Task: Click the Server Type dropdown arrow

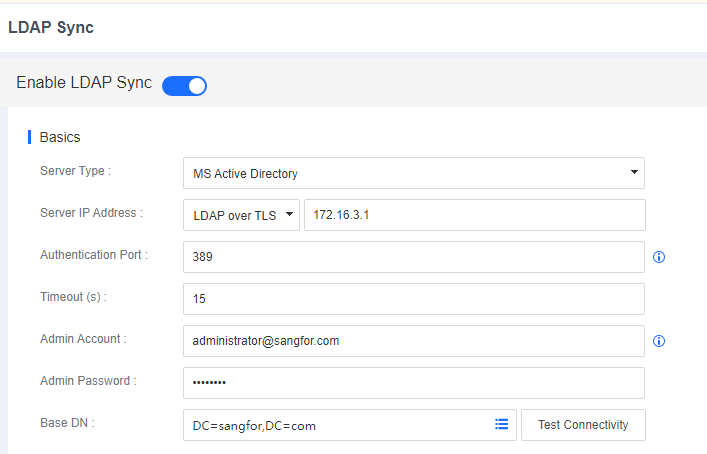Action: pyautogui.click(x=634, y=173)
